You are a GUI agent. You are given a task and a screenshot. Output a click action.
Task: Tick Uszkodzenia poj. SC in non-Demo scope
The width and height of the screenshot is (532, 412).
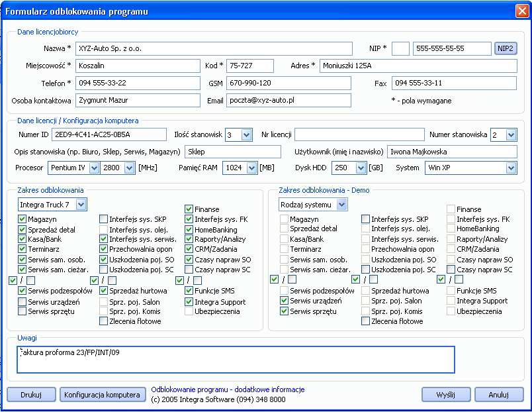pos(103,270)
